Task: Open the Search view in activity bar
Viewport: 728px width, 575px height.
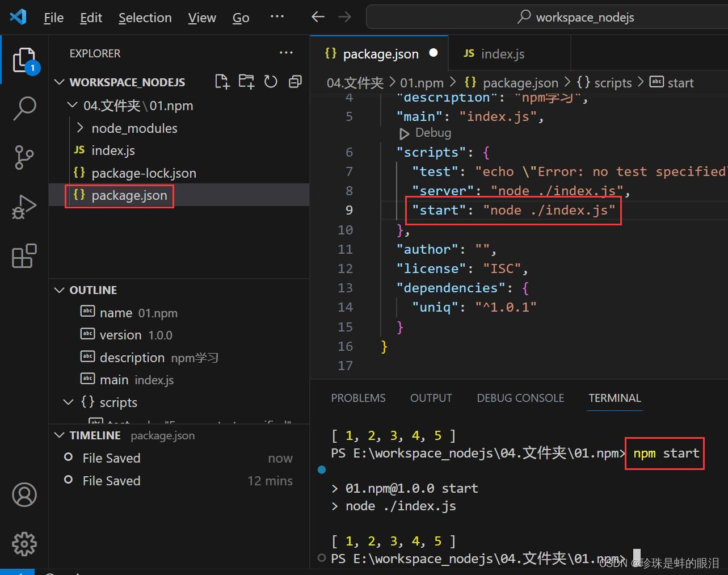Action: tap(24, 108)
